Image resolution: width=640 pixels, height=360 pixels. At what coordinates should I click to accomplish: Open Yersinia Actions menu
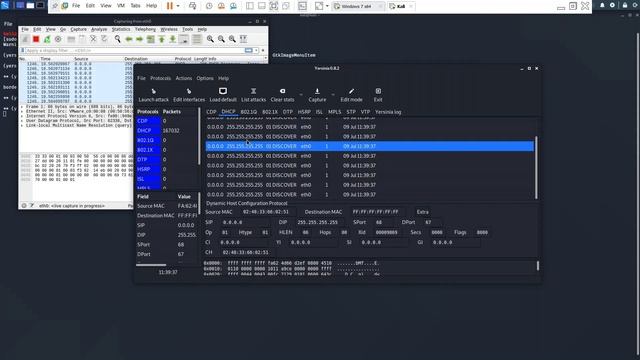pyautogui.click(x=184, y=78)
